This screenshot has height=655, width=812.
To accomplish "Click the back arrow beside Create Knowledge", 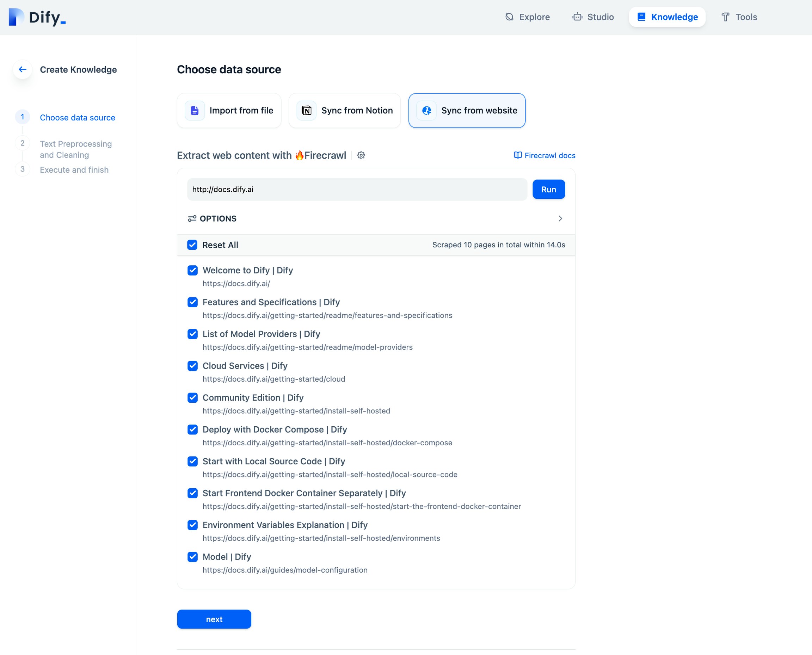I will (23, 69).
